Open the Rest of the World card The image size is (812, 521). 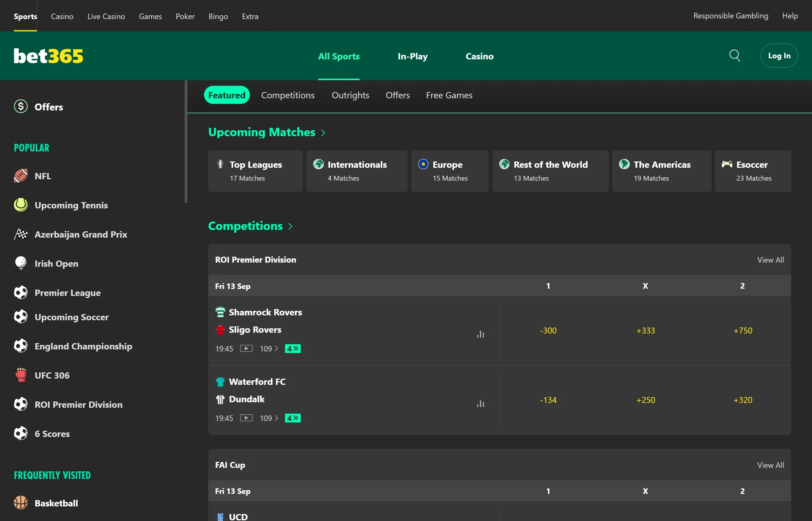(550, 171)
